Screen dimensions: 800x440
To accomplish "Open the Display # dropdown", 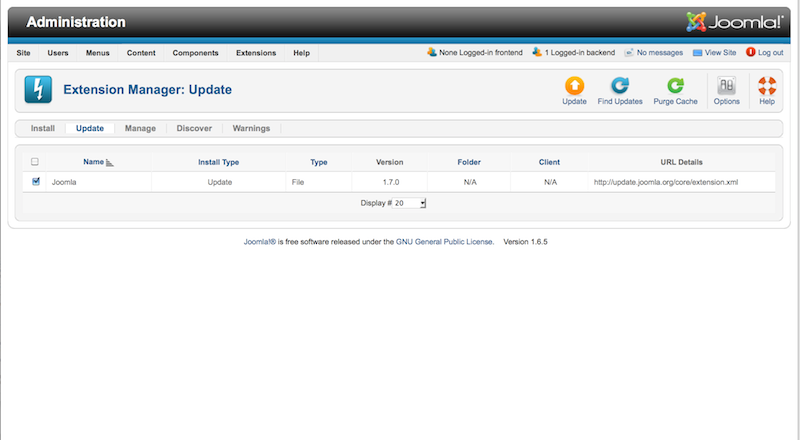I will pos(410,203).
